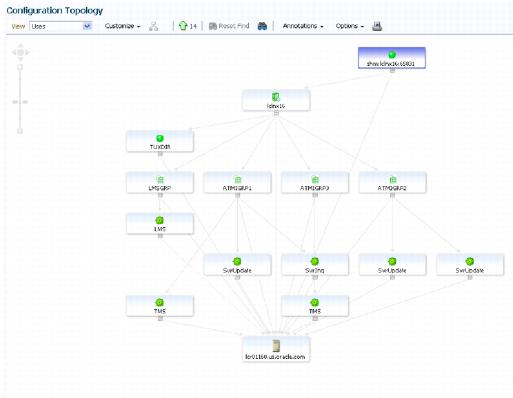Image resolution: width=513 pixels, height=398 pixels.
Task: Open Find with the binoculars icon
Action: point(262,26)
